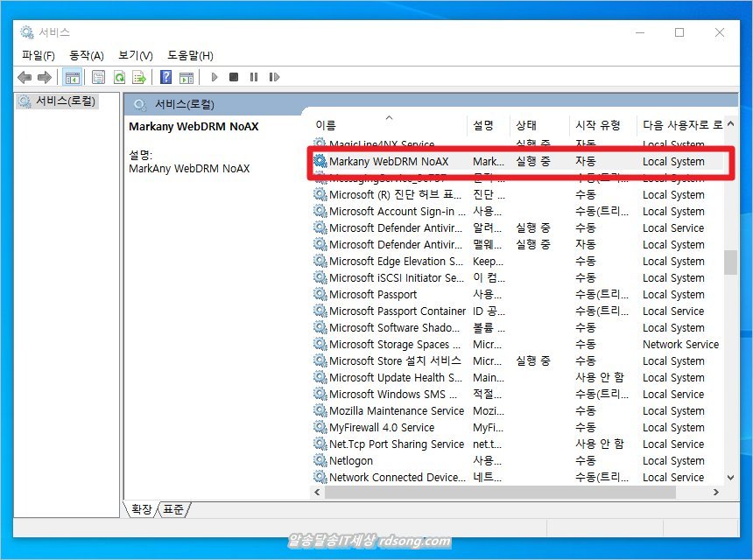The width and height of the screenshot is (753, 560).
Task: Select the Markany WebDRM NoAX service row
Action: 388,162
